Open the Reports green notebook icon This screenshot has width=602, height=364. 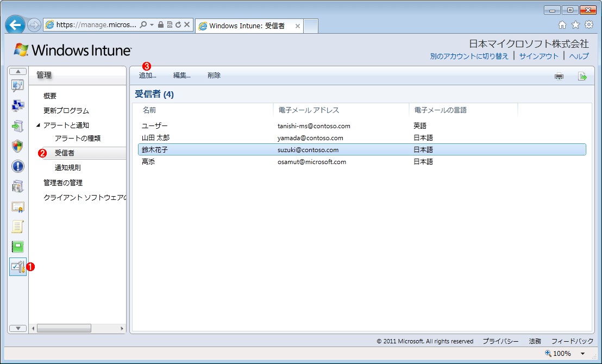tap(18, 247)
